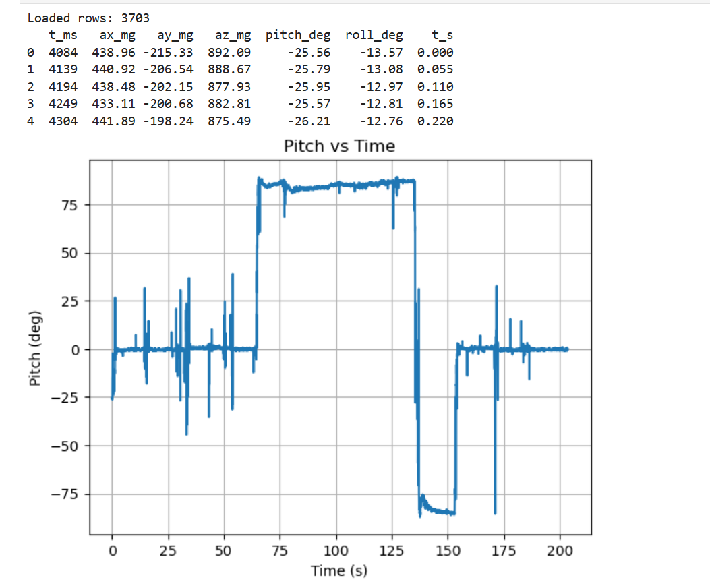Click the 50 tick on the y-axis
The height and width of the screenshot is (588, 710).
[x=71, y=254]
